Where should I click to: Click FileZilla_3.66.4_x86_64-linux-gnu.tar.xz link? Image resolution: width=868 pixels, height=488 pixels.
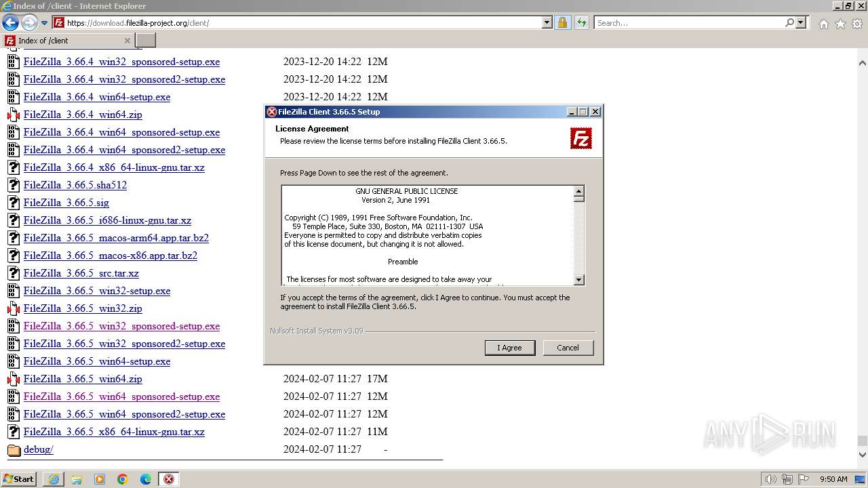114,167
